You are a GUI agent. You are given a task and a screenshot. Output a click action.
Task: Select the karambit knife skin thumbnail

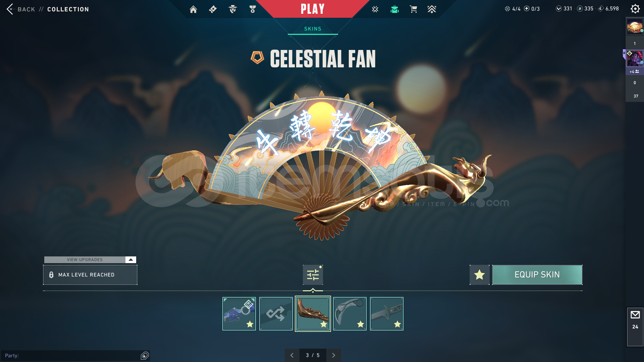[x=350, y=314]
